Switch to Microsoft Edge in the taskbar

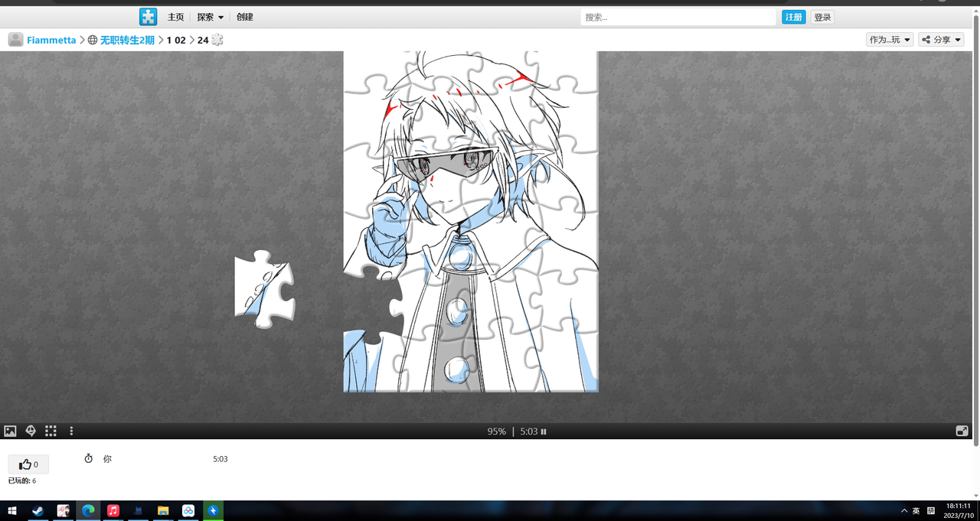[x=88, y=511]
